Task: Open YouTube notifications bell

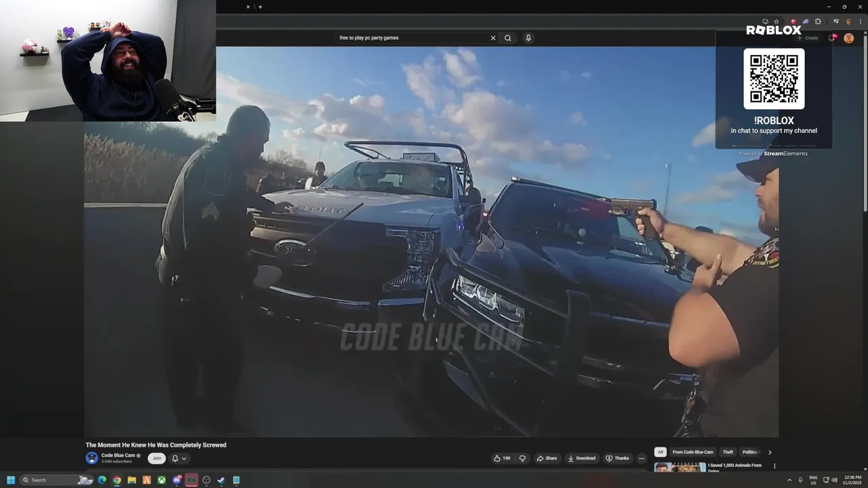Action: [x=832, y=38]
